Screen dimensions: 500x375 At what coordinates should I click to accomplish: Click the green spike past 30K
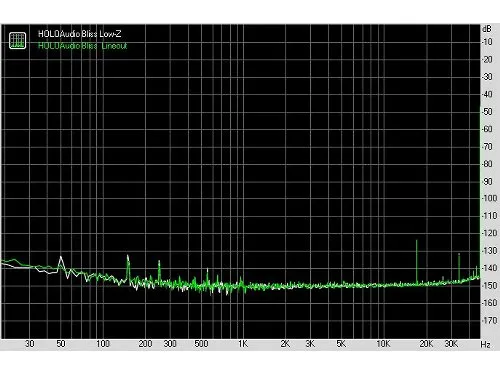(459, 268)
